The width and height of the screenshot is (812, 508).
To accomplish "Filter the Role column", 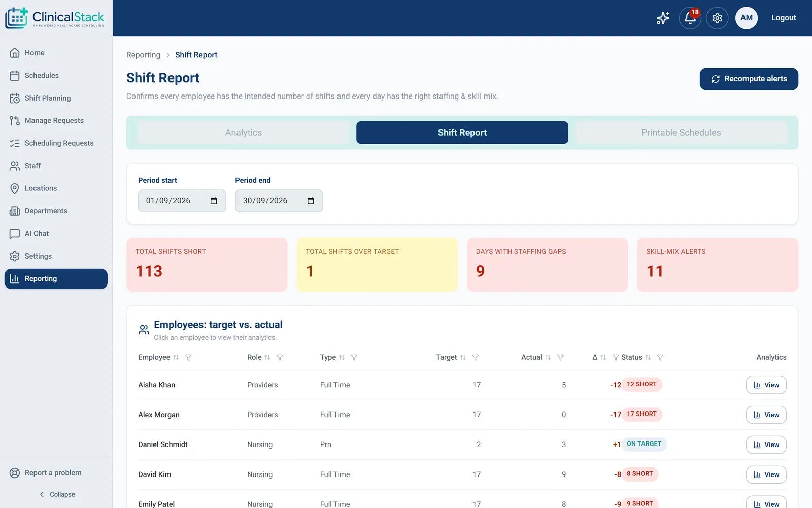I will [280, 358].
